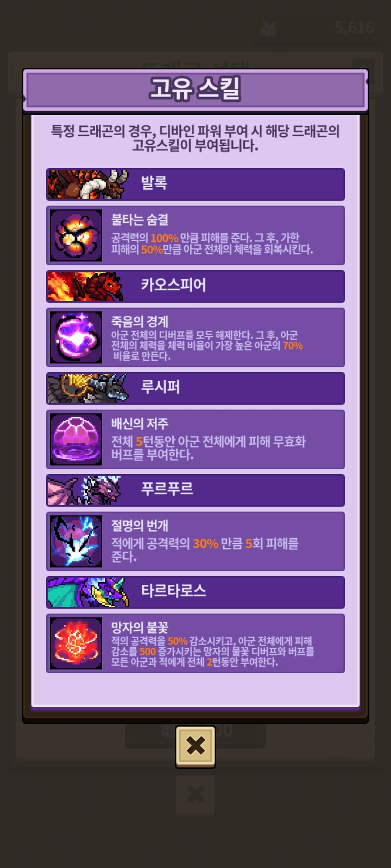391x868 pixels.
Task: Tap the 불타는 숨결 skill description
Action: pos(212,244)
